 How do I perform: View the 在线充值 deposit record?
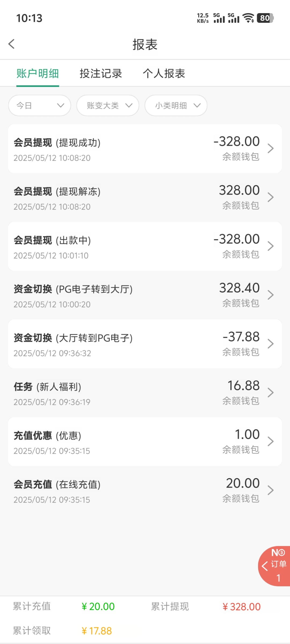(145, 490)
